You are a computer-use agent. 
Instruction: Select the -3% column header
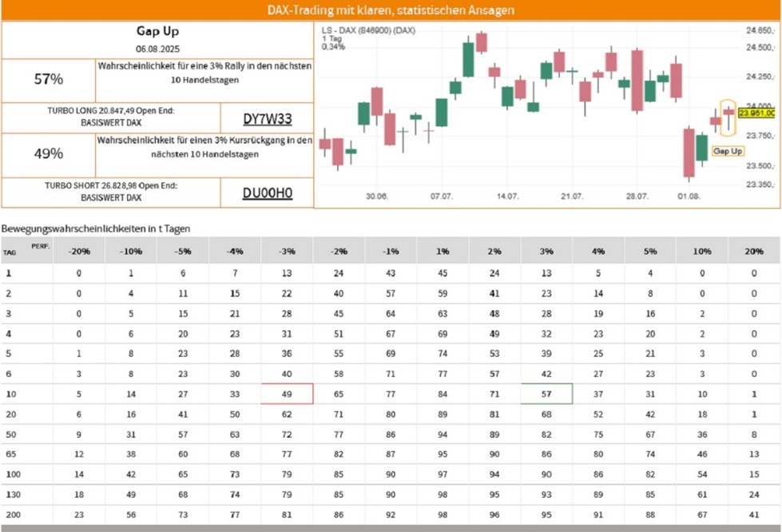[x=287, y=252]
